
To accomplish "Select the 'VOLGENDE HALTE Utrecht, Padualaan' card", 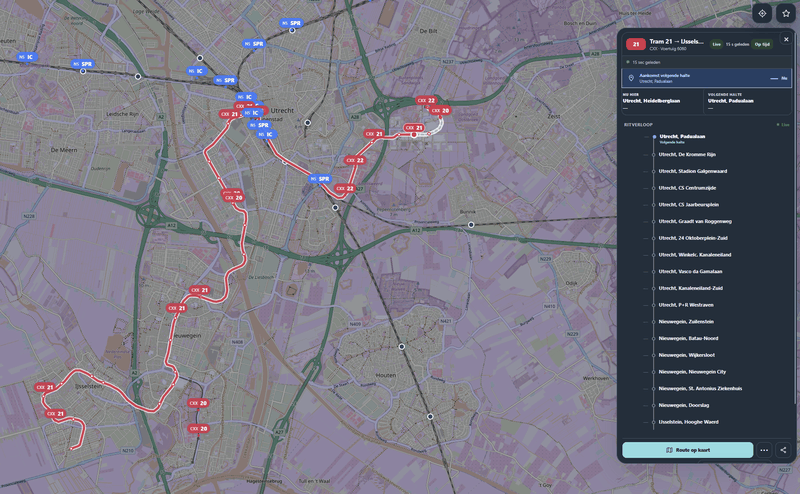I will tap(749, 102).
